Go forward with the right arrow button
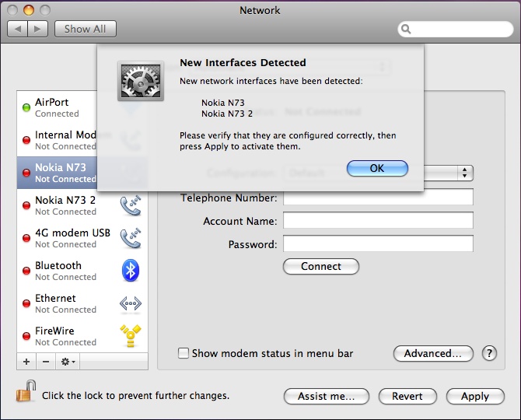The width and height of the screenshot is (521, 420). [38, 29]
